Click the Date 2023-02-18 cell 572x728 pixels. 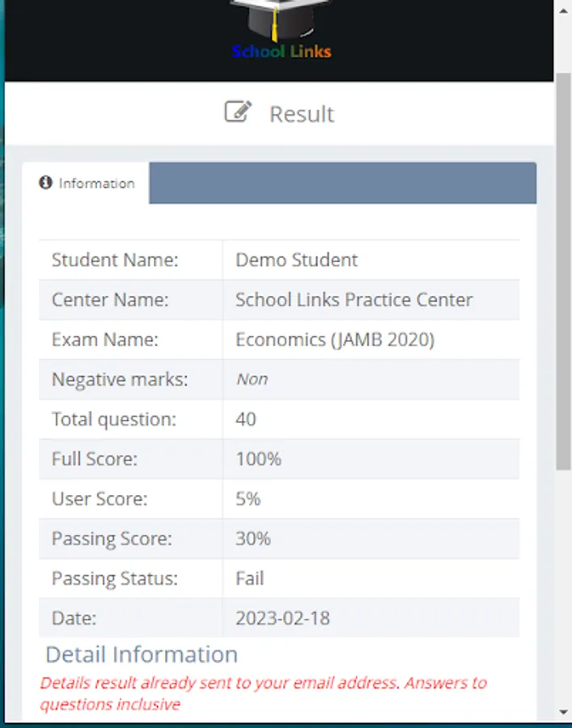(x=282, y=618)
